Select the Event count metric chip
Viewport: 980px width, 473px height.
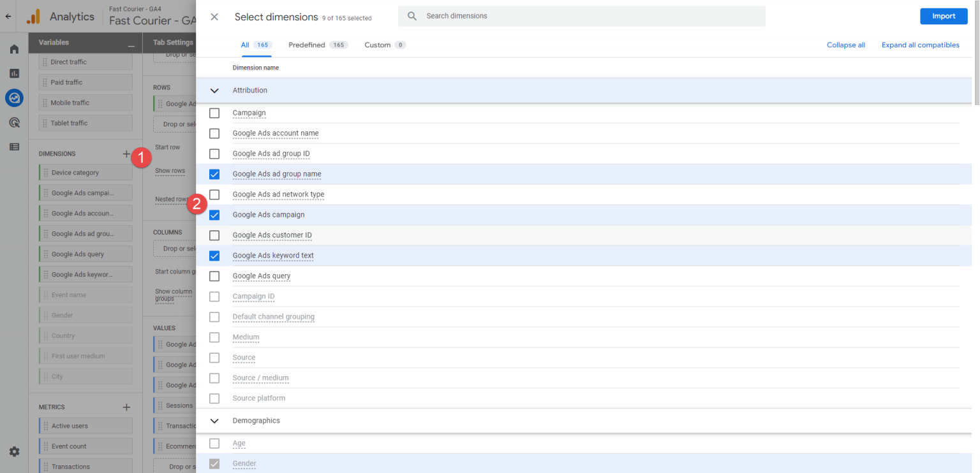pos(85,446)
